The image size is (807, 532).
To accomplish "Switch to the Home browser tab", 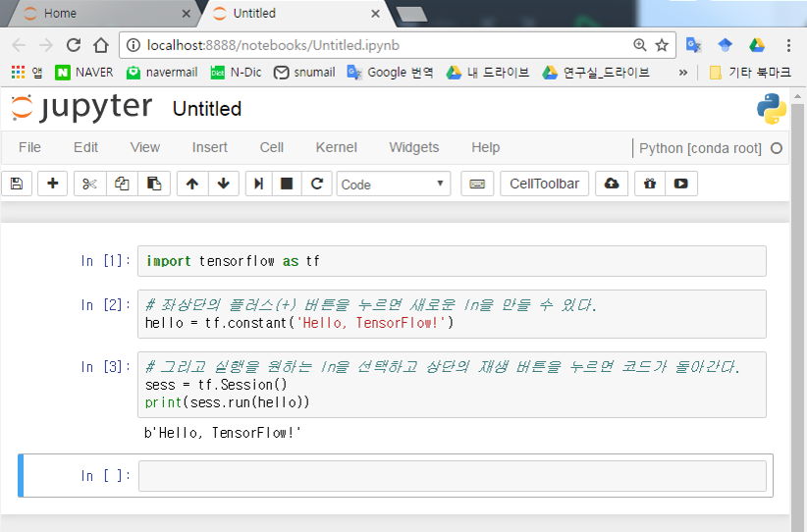I will tap(103, 14).
